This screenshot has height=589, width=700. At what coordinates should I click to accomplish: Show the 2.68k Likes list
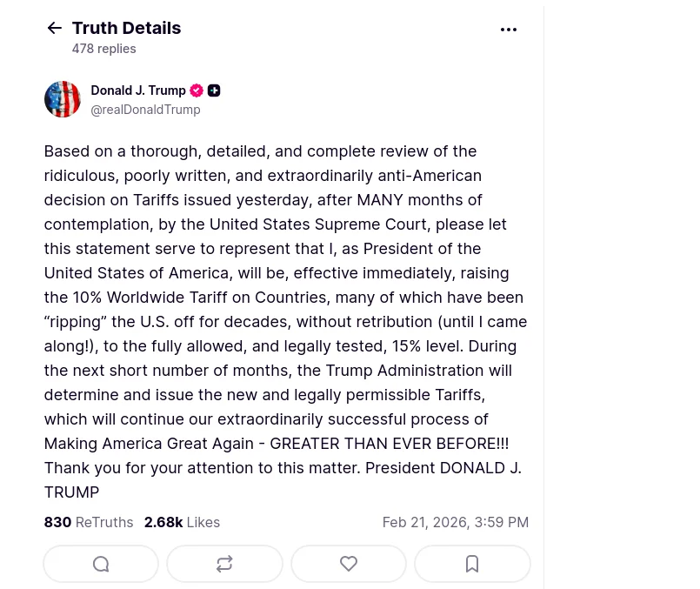pyautogui.click(x=182, y=523)
